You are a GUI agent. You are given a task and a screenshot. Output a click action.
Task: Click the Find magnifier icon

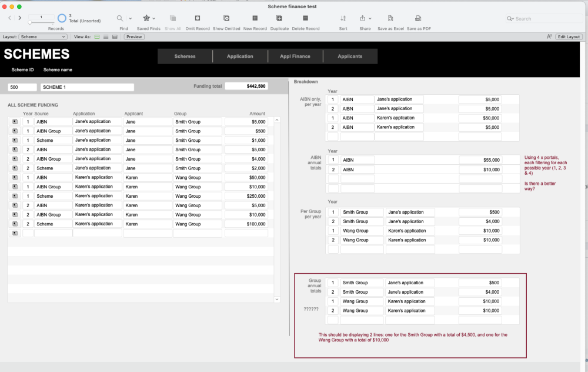(120, 18)
